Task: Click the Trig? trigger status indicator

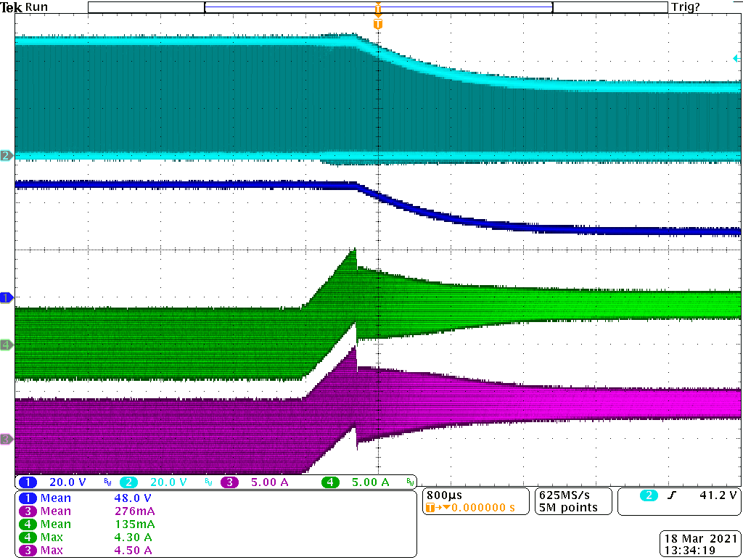Action: point(686,7)
